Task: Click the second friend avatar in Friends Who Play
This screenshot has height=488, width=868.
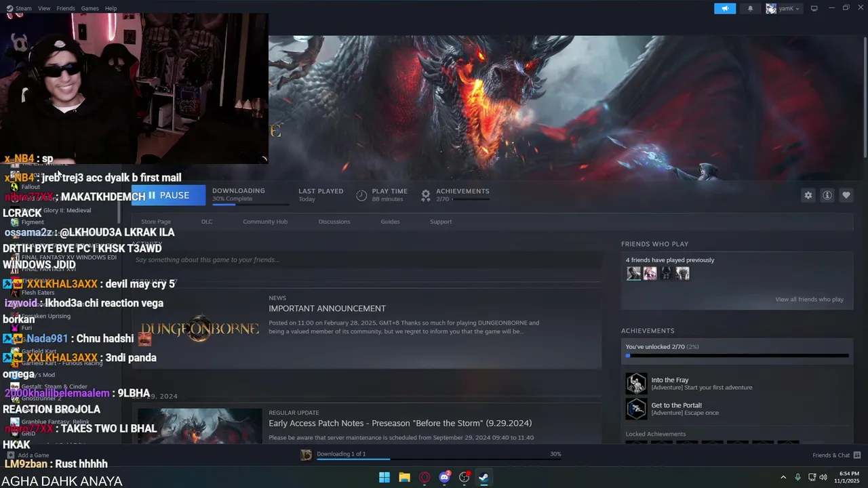Action: [x=650, y=273]
